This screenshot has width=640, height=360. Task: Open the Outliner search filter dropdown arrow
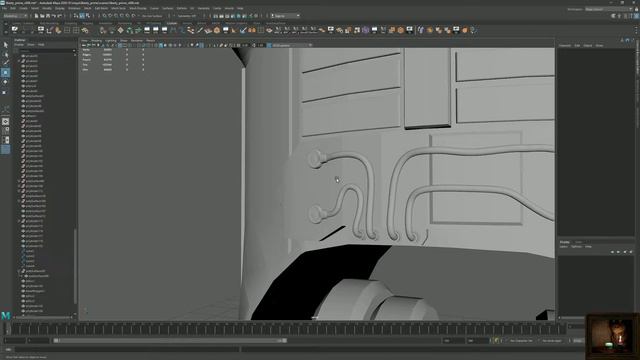[x=74, y=51]
